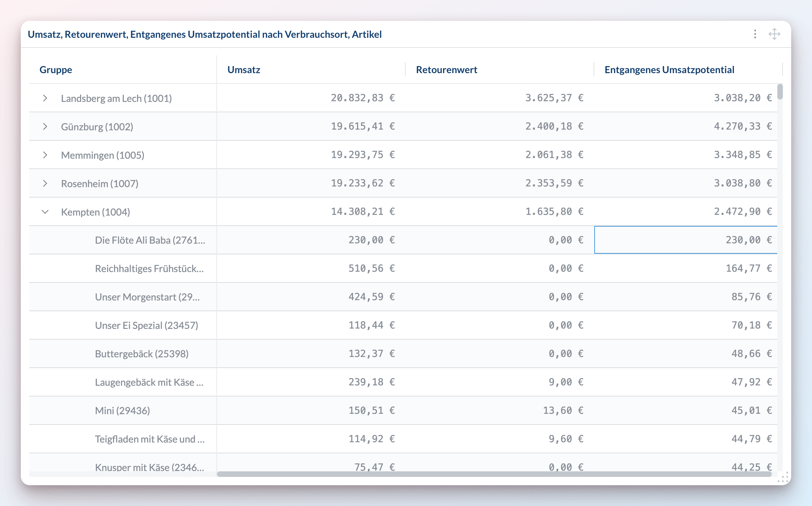
Task: Collapse the Kempten (1004) group
Action: pos(45,212)
